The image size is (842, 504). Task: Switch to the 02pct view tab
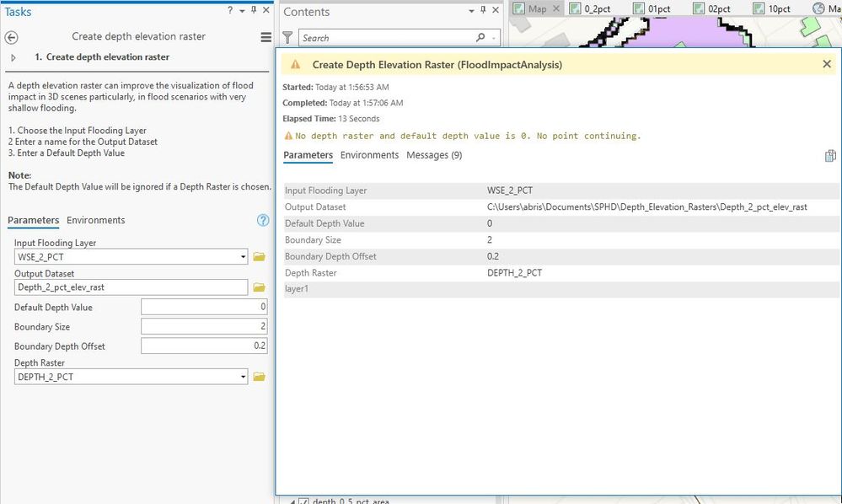[711, 8]
